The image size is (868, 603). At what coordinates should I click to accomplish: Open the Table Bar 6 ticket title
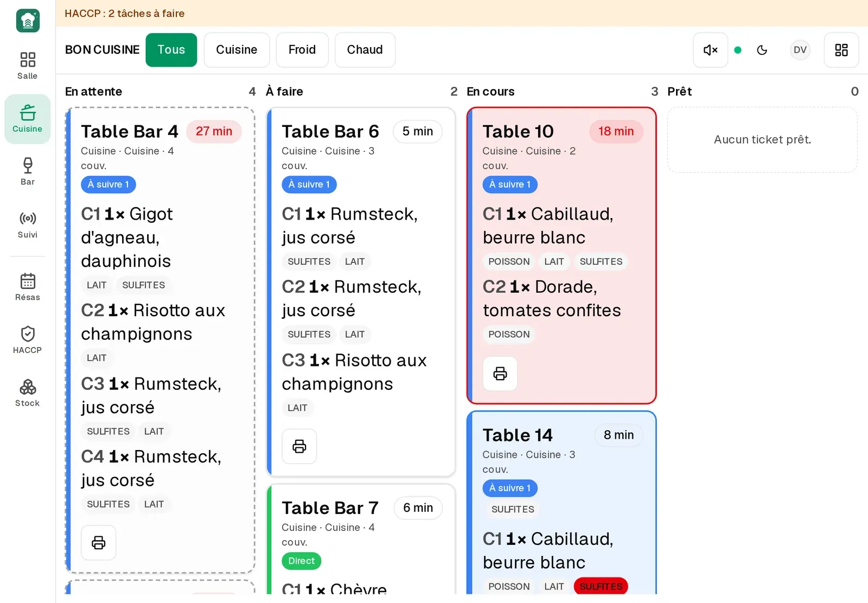[330, 131]
